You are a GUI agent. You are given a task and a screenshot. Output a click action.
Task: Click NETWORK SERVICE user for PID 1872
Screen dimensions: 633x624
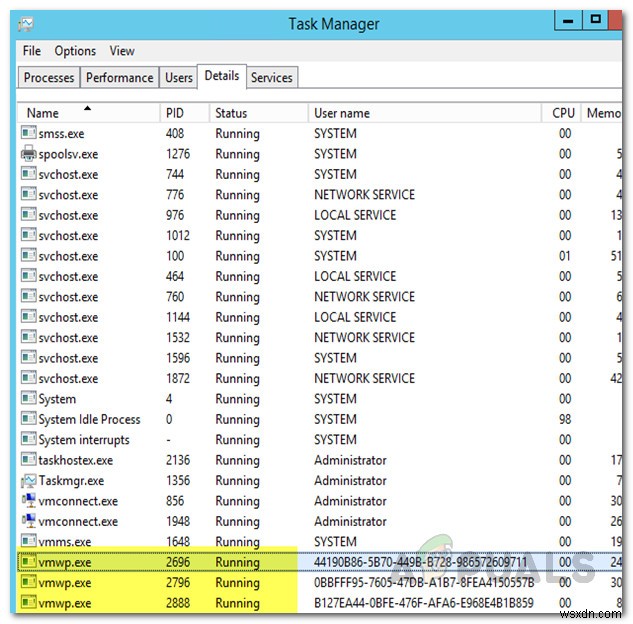point(364,378)
